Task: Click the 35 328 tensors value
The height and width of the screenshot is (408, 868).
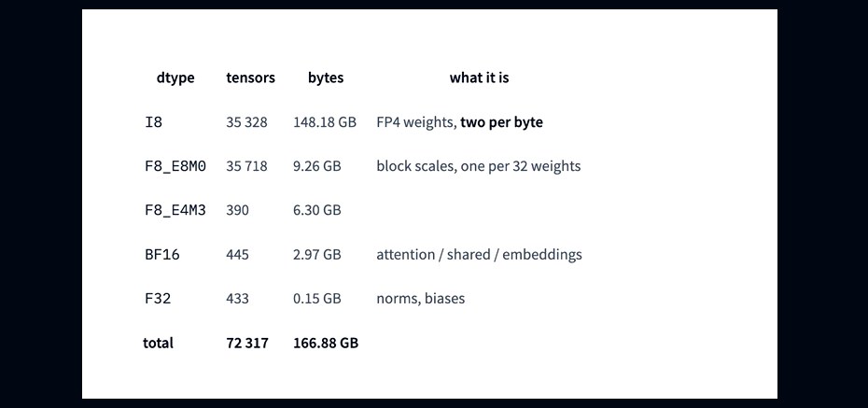Action: [x=246, y=122]
